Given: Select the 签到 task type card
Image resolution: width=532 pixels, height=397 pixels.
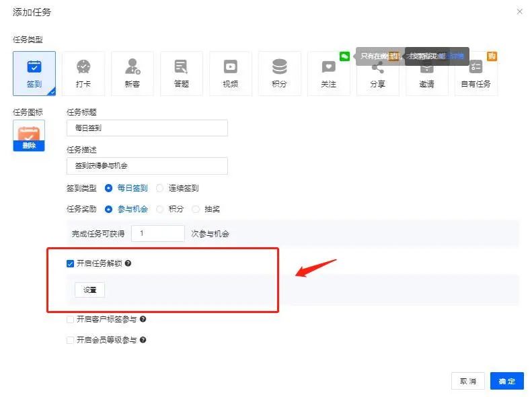Looking at the screenshot, I should tap(34, 73).
